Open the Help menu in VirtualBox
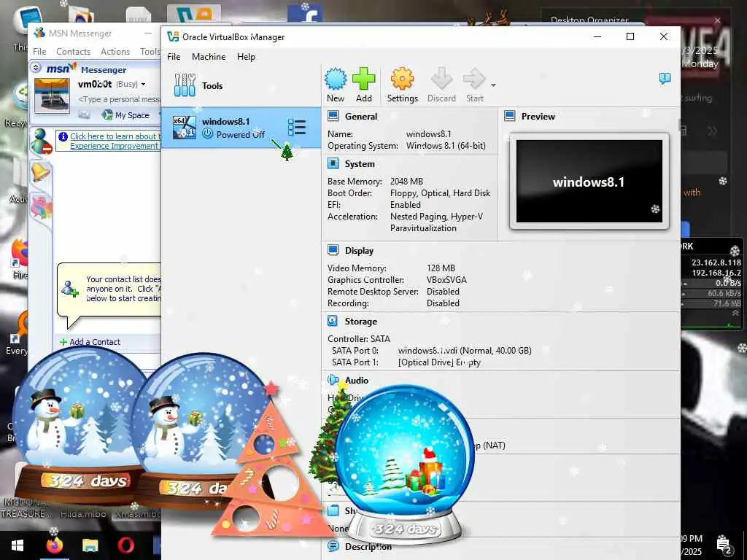Image resolution: width=747 pixels, height=560 pixels. pos(246,57)
